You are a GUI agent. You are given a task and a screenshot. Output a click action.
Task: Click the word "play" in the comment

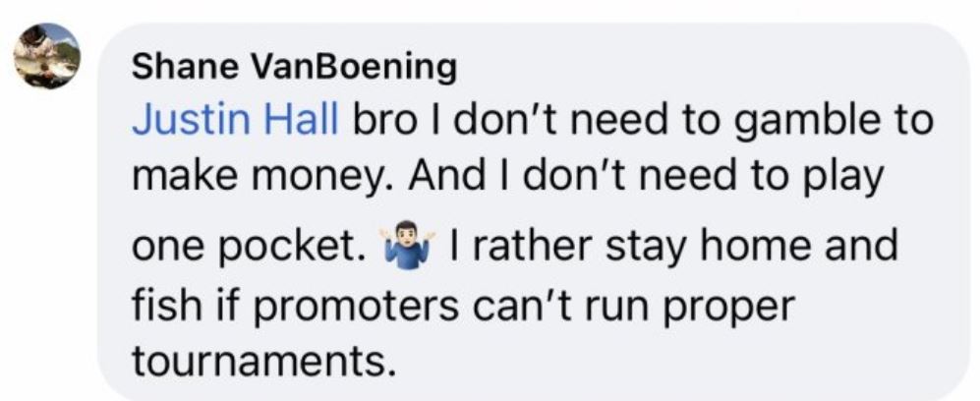pyautogui.click(x=844, y=180)
